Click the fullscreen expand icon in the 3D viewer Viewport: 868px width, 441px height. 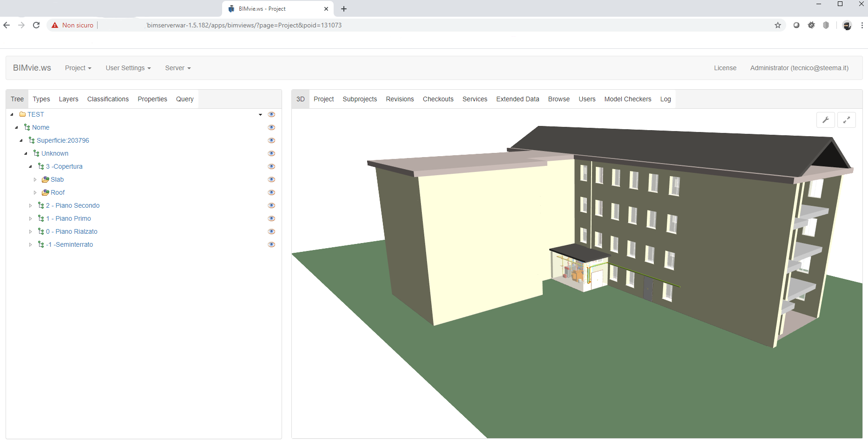point(847,120)
